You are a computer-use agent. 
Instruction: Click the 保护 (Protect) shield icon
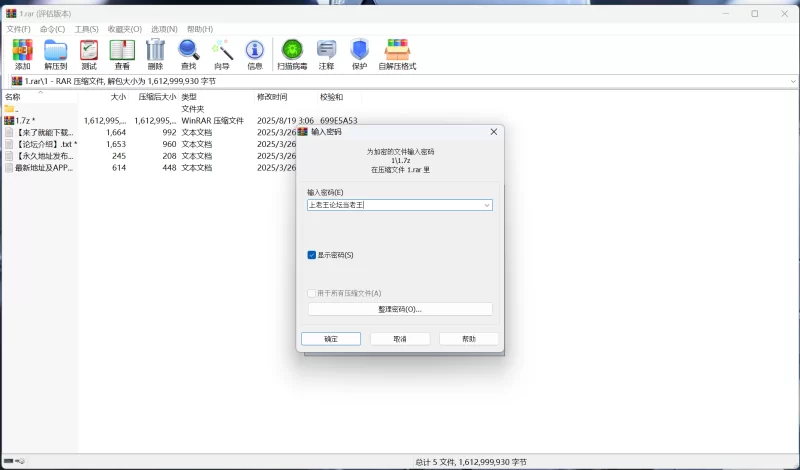coord(359,50)
